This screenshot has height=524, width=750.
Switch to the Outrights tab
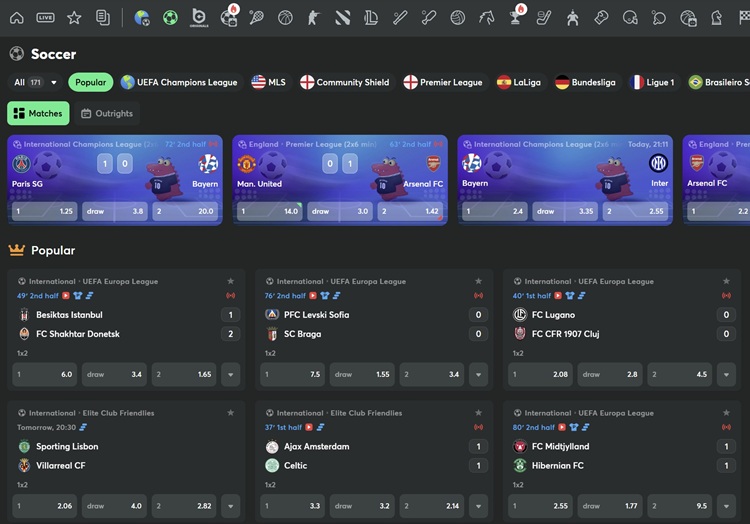tap(107, 114)
